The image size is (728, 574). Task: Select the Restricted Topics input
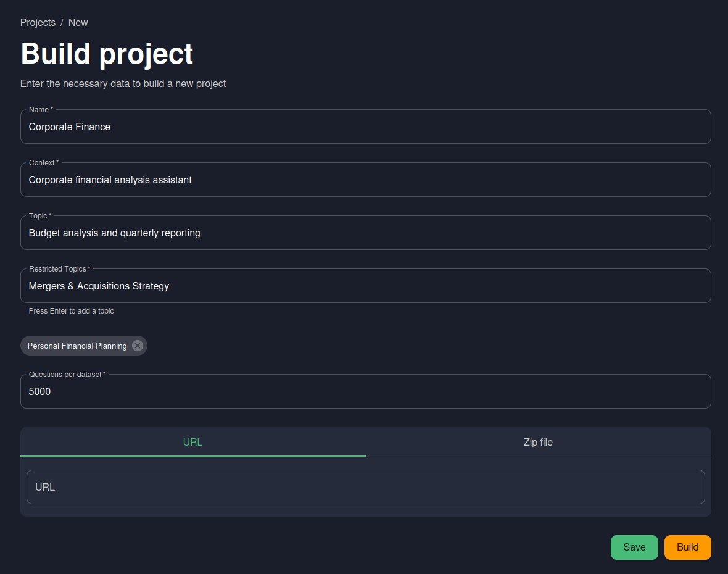365,286
